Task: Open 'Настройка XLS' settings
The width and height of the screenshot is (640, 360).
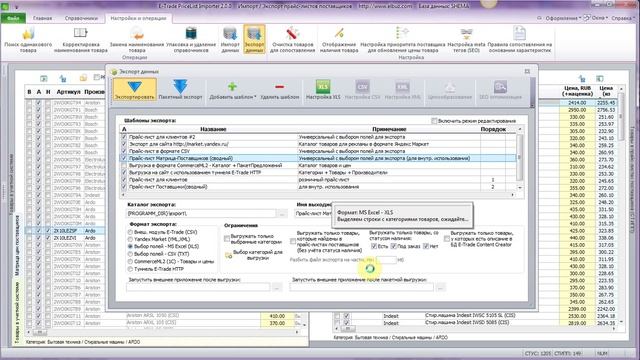Action: pyautogui.click(x=323, y=89)
